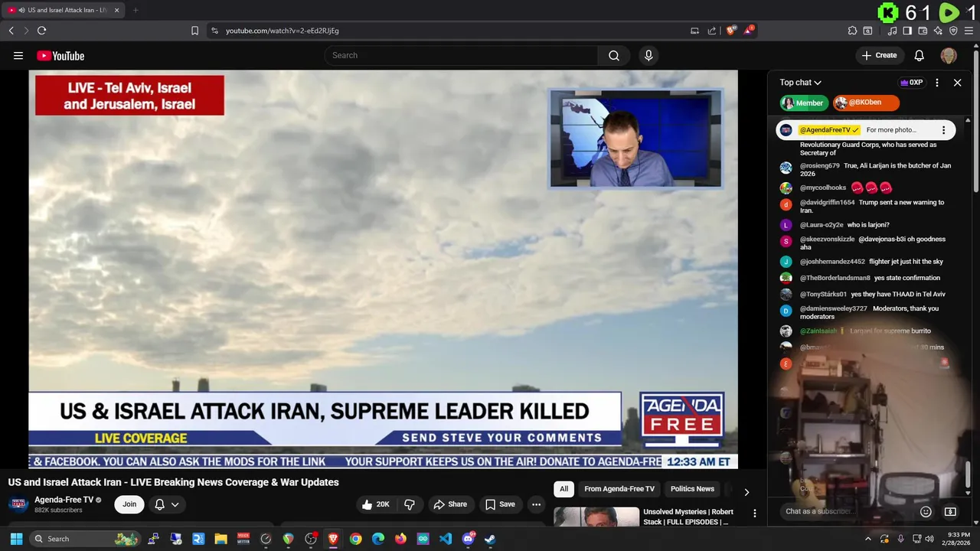Click the YouTube search magnifier button
Viewport: 980px width, 551px height.
[614, 55]
